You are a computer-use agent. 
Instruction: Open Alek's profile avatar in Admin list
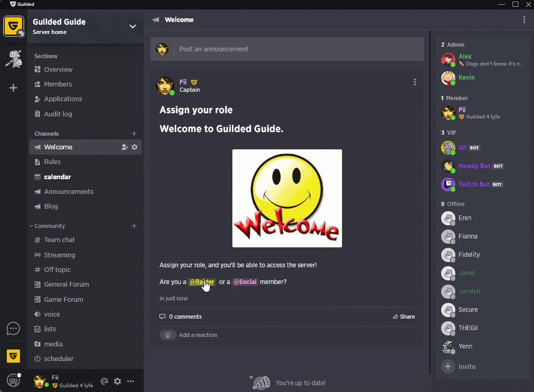coord(448,60)
